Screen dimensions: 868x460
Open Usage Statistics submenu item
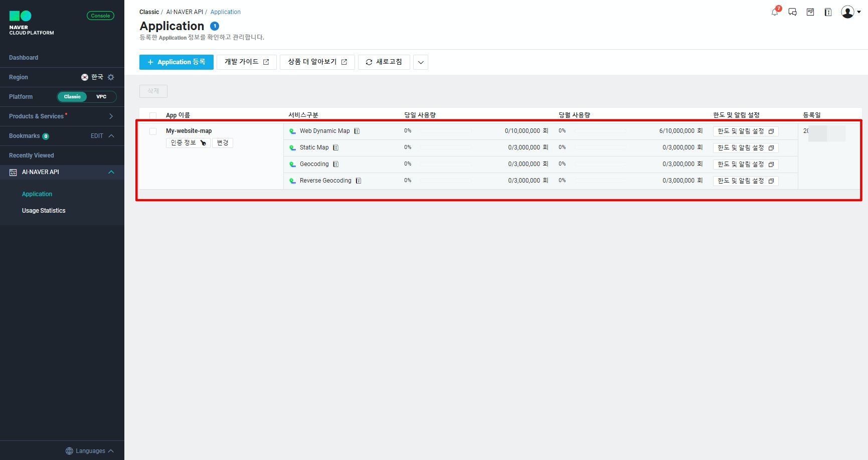tap(44, 211)
